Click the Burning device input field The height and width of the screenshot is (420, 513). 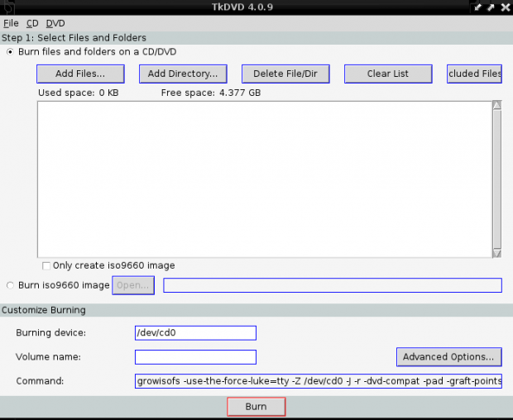[x=195, y=332]
